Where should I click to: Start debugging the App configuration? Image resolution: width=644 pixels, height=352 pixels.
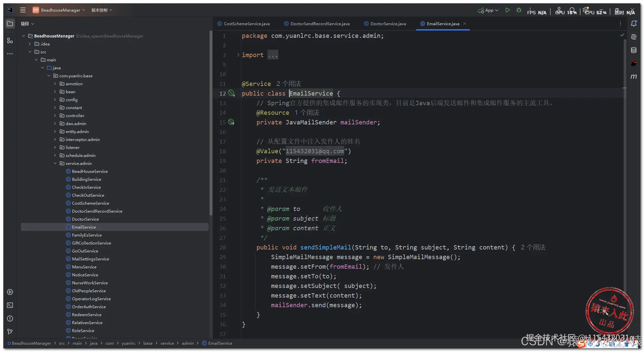[x=519, y=10]
